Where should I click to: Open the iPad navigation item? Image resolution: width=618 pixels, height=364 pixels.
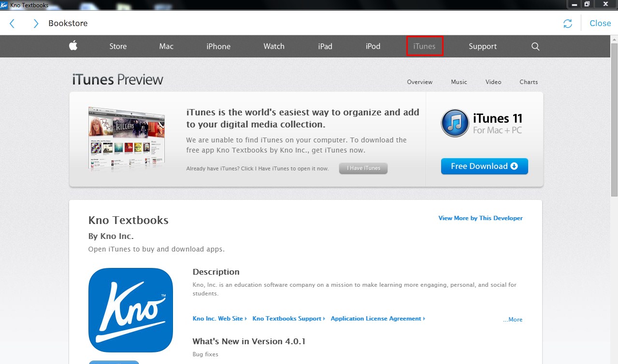[325, 46]
